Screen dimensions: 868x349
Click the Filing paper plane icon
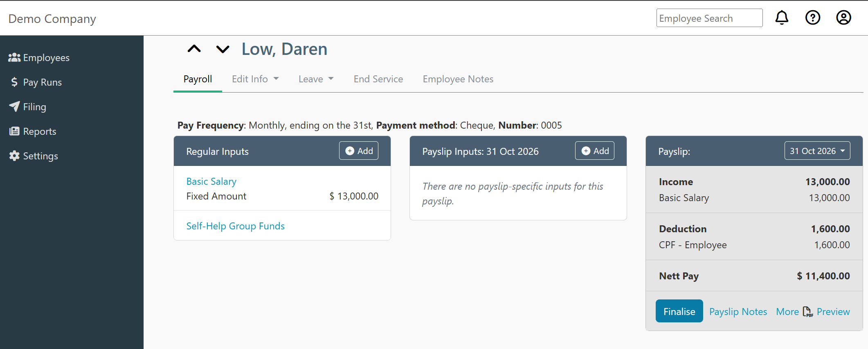[14, 107]
